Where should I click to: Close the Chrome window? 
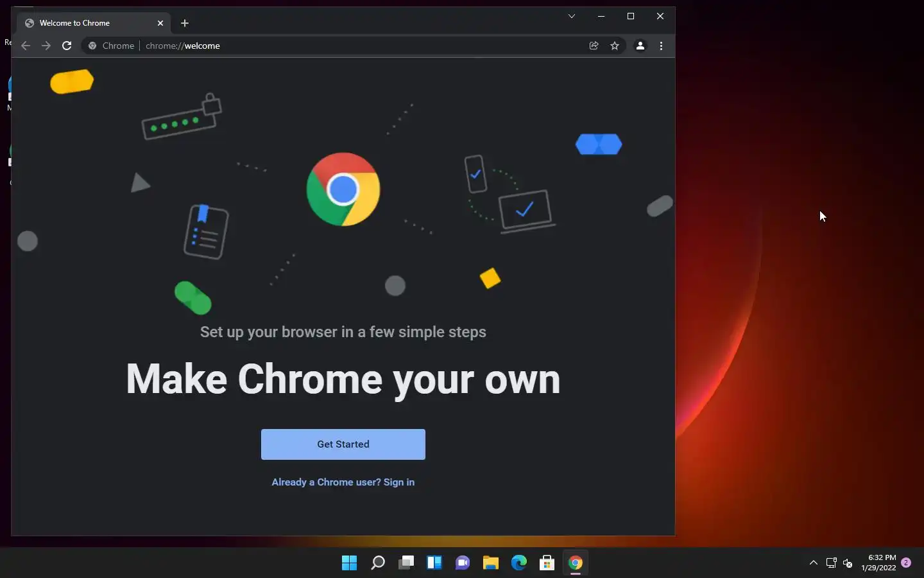[x=660, y=16]
